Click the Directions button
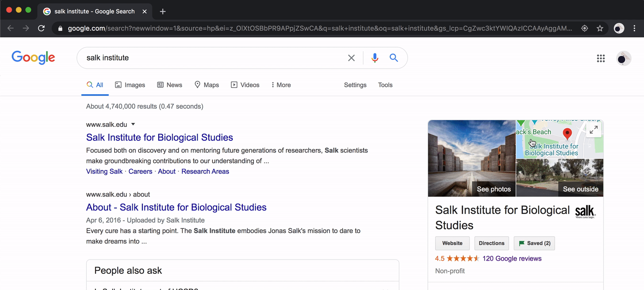The image size is (644, 290). click(x=492, y=243)
